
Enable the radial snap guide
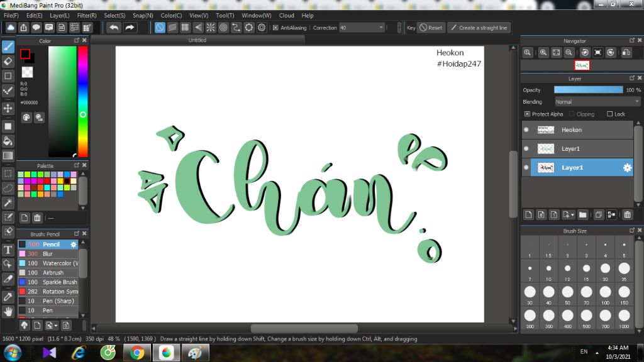211,28
